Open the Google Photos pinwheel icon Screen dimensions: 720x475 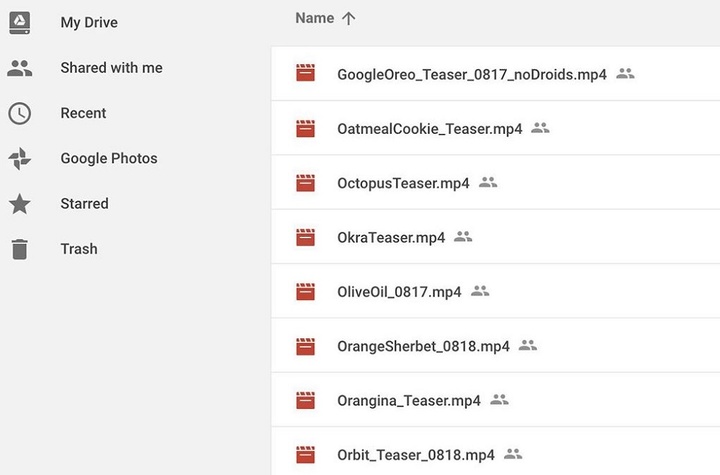pos(20,158)
